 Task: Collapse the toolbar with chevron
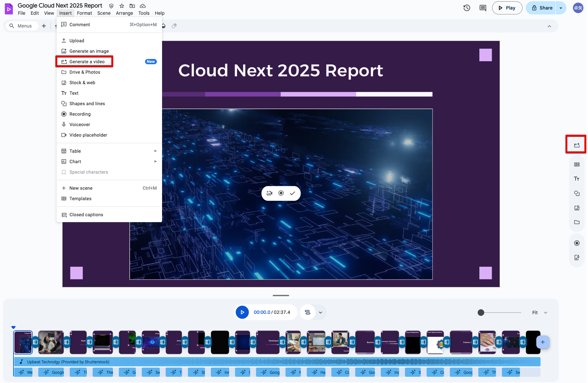click(x=549, y=26)
